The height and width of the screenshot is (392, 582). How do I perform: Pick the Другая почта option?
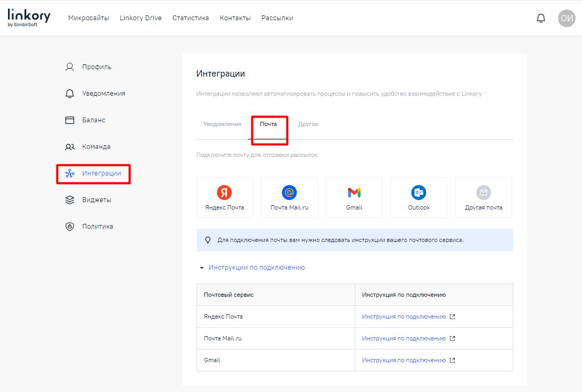click(x=483, y=197)
